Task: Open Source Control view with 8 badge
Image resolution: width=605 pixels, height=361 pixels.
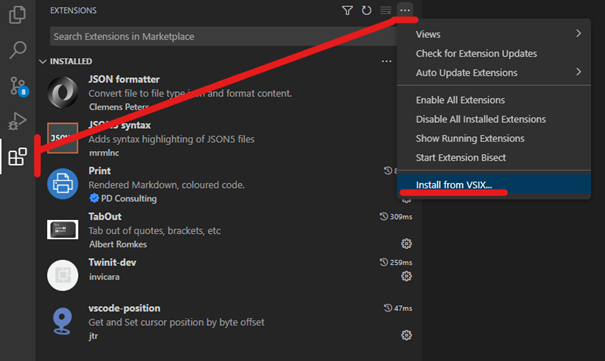Action: tap(19, 86)
